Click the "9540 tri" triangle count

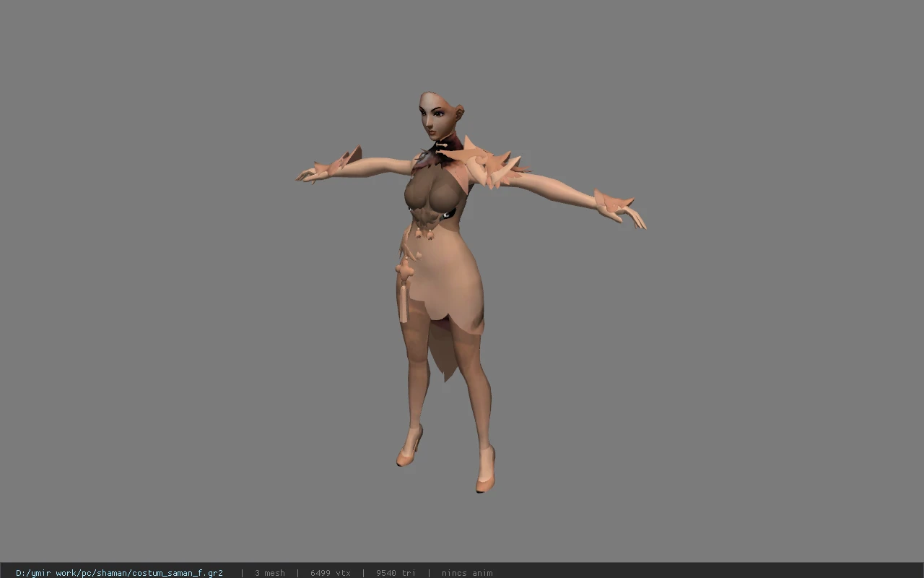[x=396, y=573]
